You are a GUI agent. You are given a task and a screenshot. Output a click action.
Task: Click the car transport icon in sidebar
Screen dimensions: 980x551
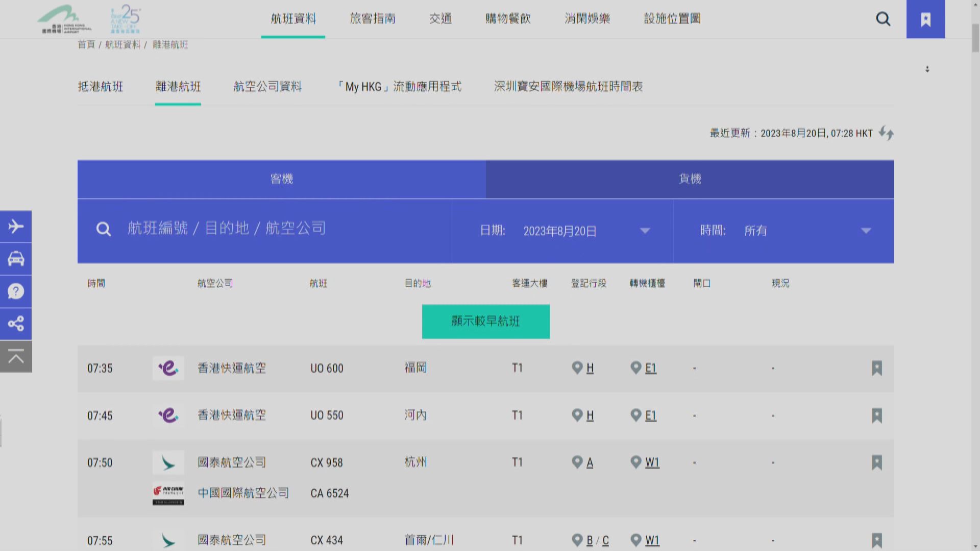tap(16, 259)
